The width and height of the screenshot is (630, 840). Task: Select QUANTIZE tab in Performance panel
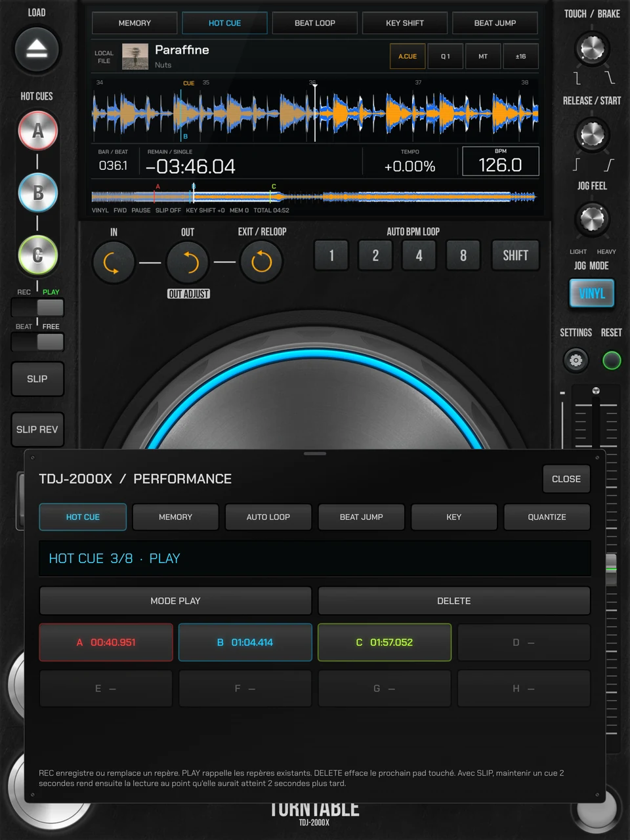(547, 517)
